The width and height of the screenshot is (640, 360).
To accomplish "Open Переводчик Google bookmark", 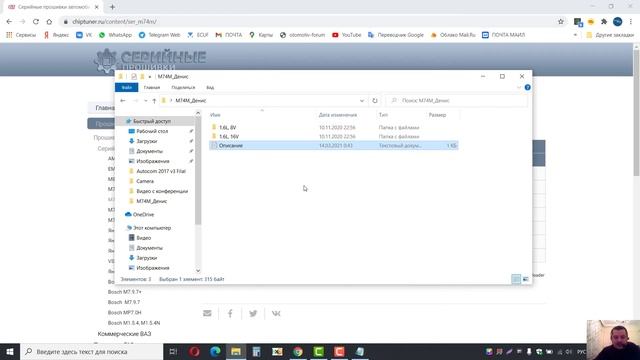I will (x=396, y=35).
